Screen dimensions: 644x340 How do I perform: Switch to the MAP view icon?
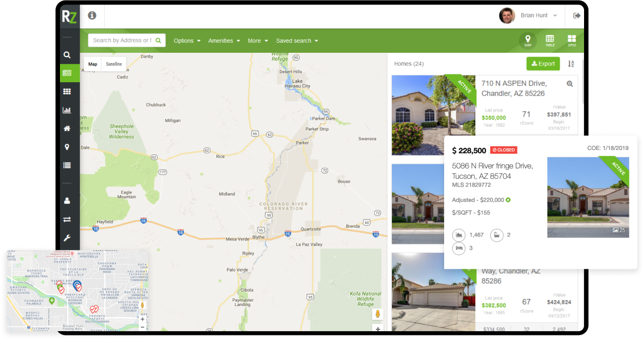[528, 41]
